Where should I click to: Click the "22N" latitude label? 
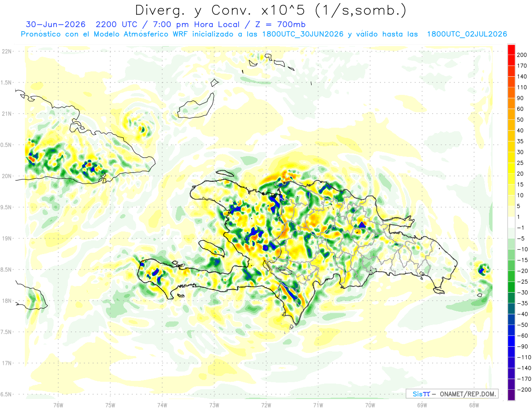pyautogui.click(x=7, y=51)
